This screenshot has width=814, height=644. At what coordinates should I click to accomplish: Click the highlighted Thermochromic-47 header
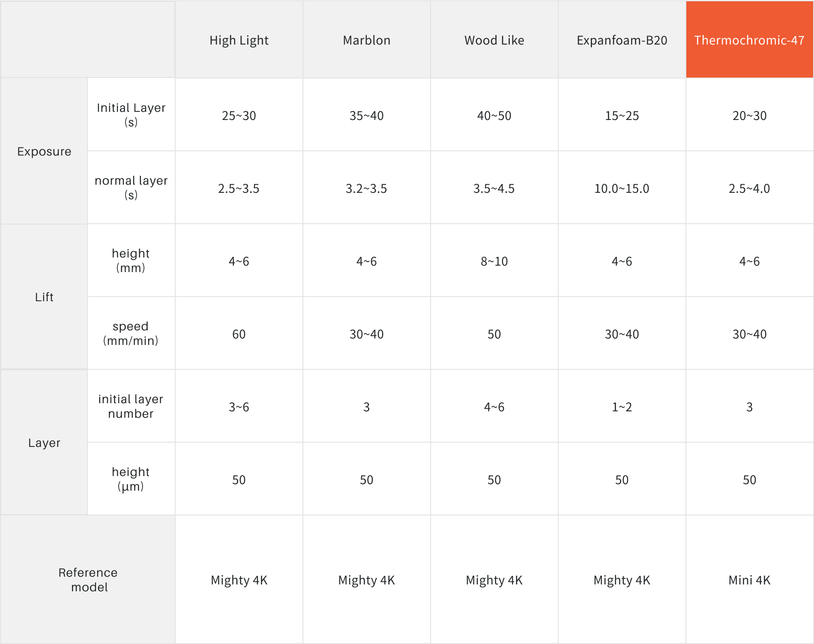click(x=749, y=40)
